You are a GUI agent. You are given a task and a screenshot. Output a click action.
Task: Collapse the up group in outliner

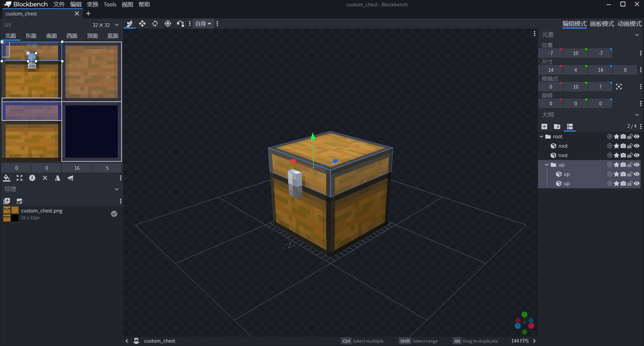pyautogui.click(x=547, y=165)
